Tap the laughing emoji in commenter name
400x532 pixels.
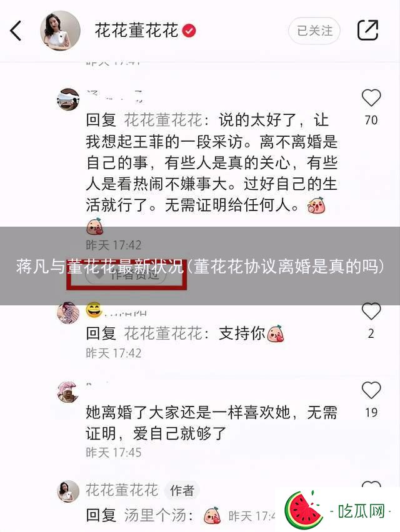94,310
